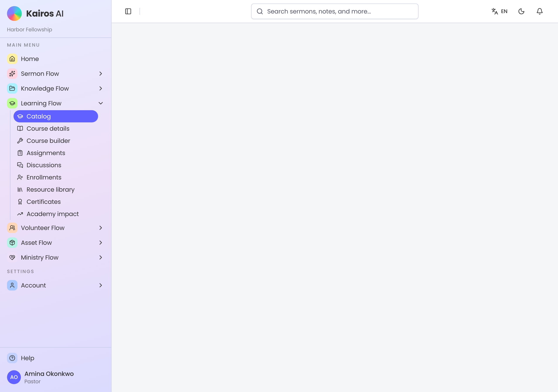The image size is (558, 392).
Task: Open Enrollments
Action: pos(56,177)
